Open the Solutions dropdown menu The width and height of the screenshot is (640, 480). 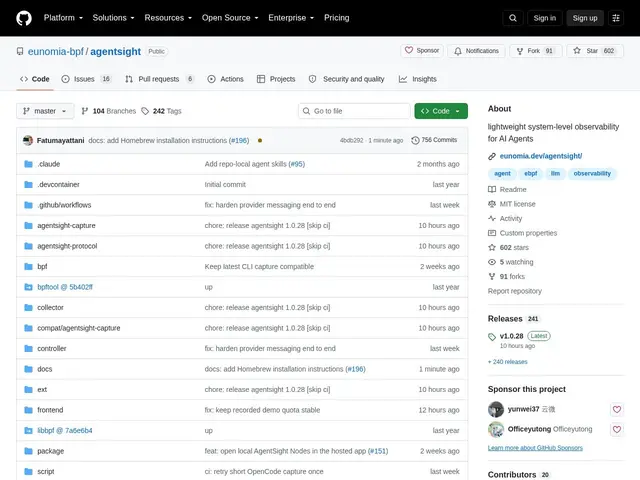tap(113, 18)
